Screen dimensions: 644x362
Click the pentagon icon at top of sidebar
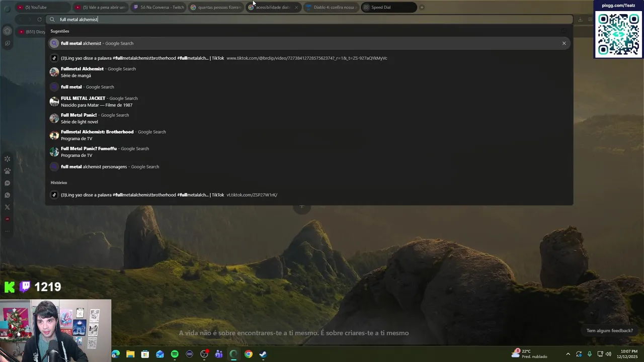7,31
